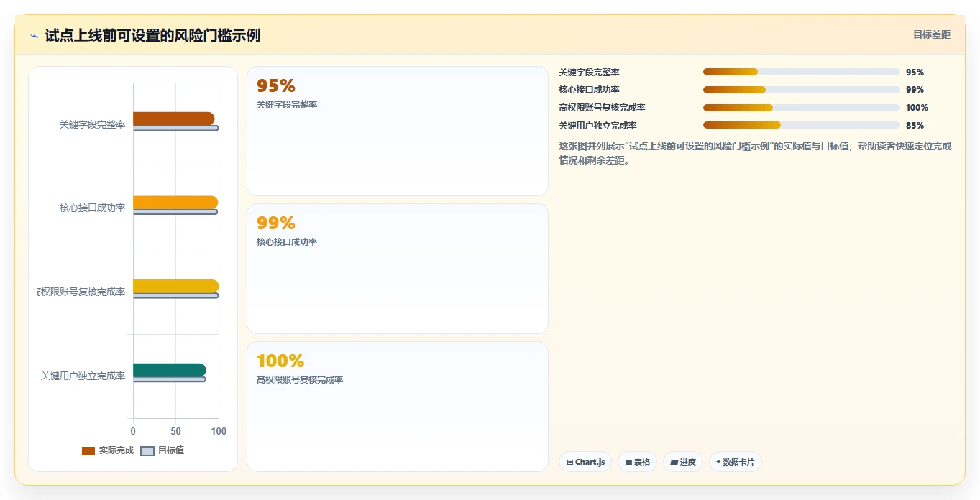
Task: Click the 100% value in progress list
Action: point(917,108)
